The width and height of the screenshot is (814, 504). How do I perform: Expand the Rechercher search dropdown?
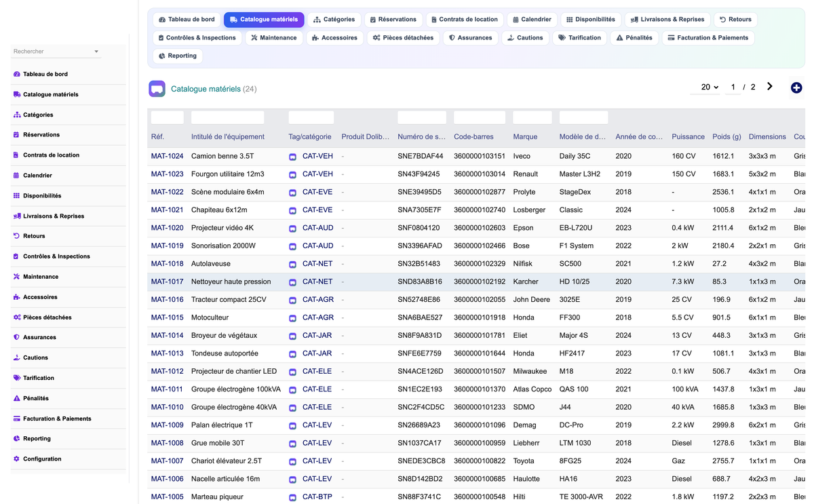96,52
